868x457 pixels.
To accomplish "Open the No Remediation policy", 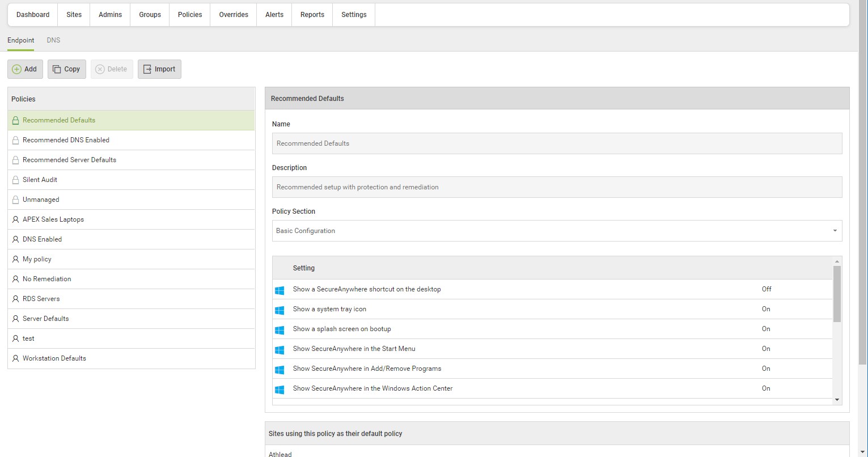I will (132, 279).
